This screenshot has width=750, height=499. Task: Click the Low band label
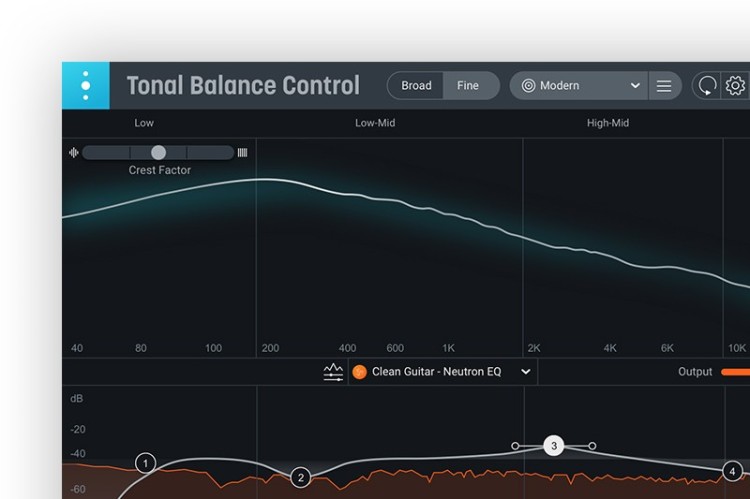pyautogui.click(x=144, y=123)
